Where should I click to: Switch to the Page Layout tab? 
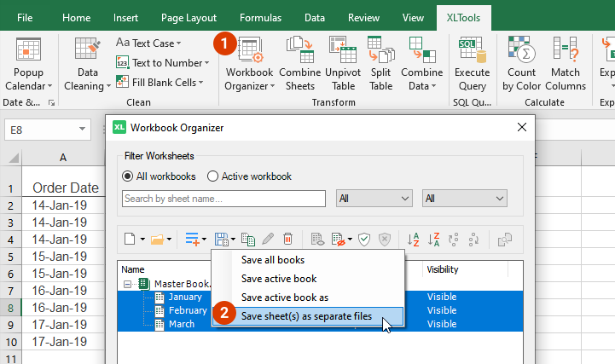coord(189,18)
